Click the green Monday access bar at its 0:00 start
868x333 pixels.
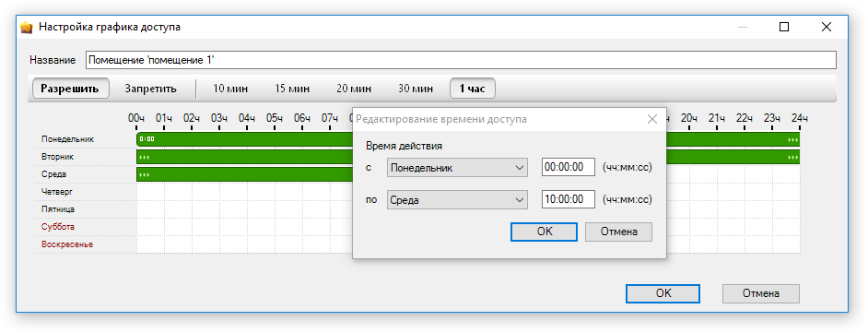(x=147, y=139)
